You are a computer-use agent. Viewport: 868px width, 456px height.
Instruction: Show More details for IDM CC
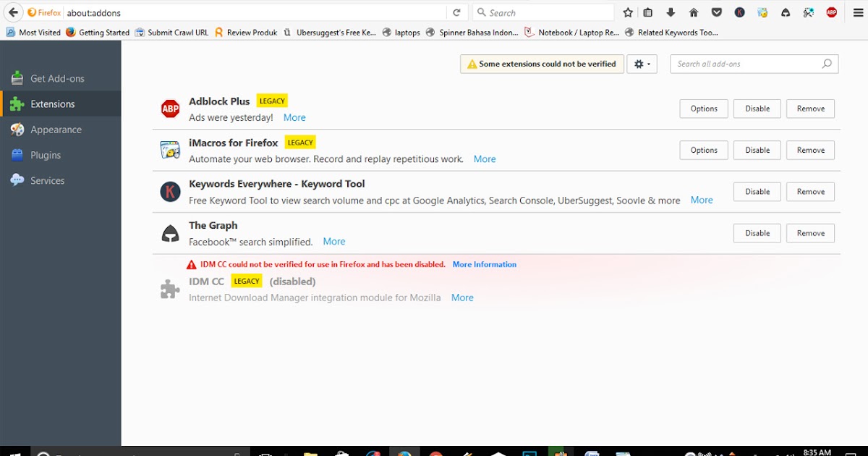click(x=462, y=297)
